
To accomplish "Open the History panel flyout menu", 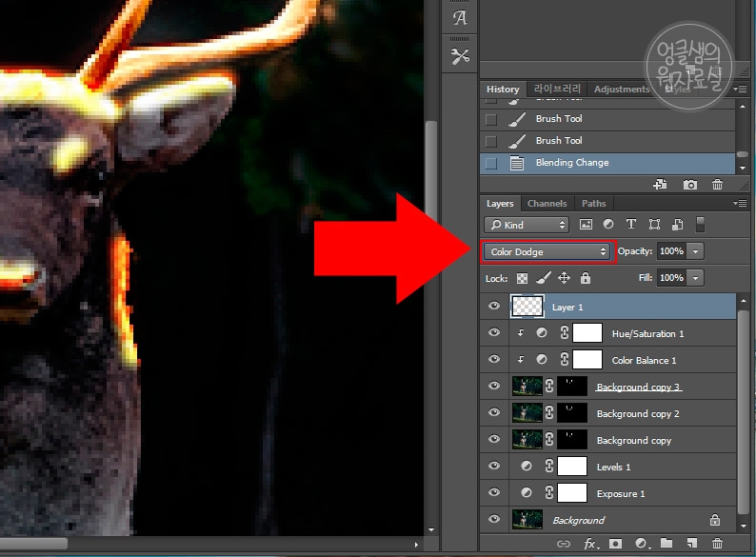I will tap(740, 89).
